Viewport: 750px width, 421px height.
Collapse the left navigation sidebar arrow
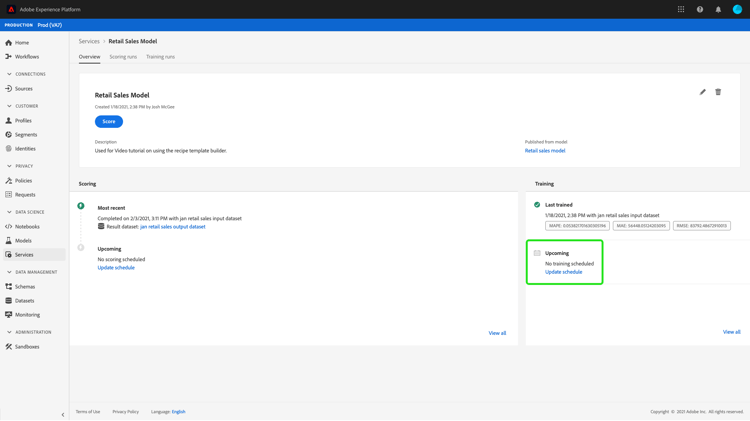click(x=63, y=415)
